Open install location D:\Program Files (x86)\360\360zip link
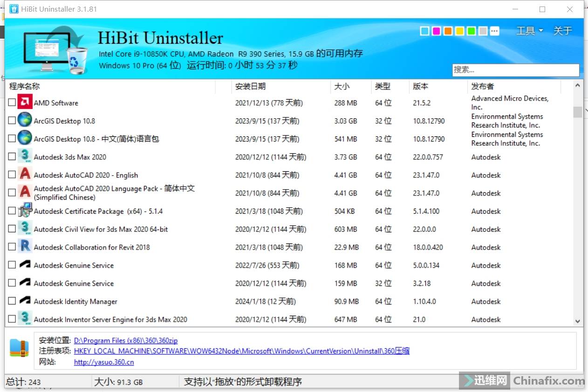This screenshot has height=392, width=588. point(126,340)
